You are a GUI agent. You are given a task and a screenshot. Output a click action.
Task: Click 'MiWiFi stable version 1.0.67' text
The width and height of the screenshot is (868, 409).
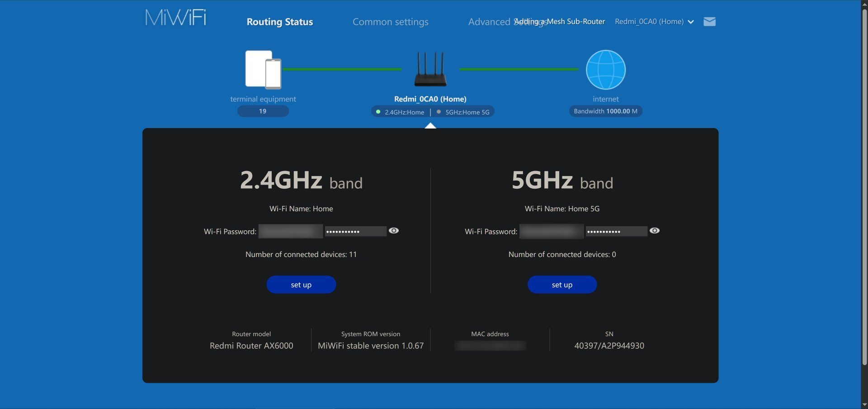[x=371, y=346]
